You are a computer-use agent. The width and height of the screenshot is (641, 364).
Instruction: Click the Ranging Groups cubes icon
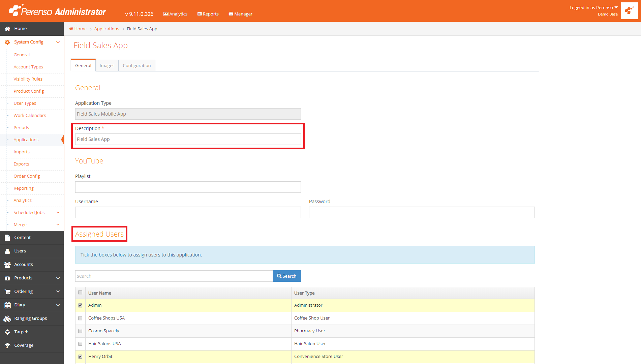point(7,318)
